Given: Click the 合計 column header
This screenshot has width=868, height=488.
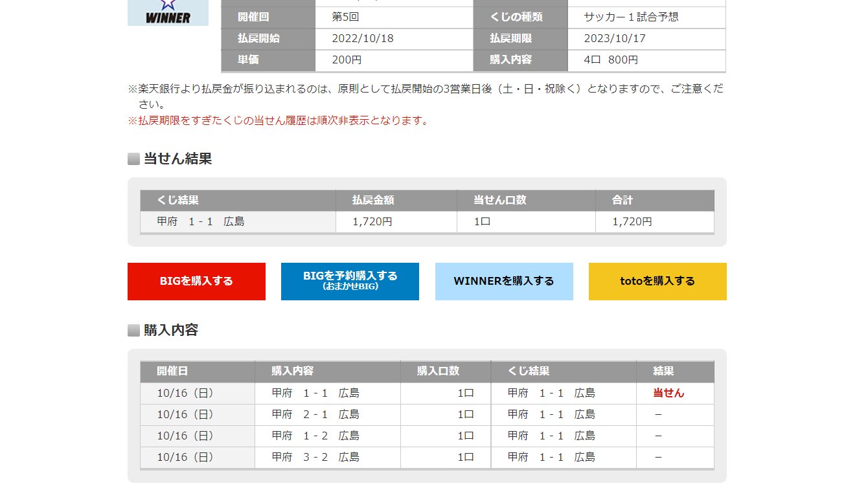Looking at the screenshot, I should (x=655, y=201).
